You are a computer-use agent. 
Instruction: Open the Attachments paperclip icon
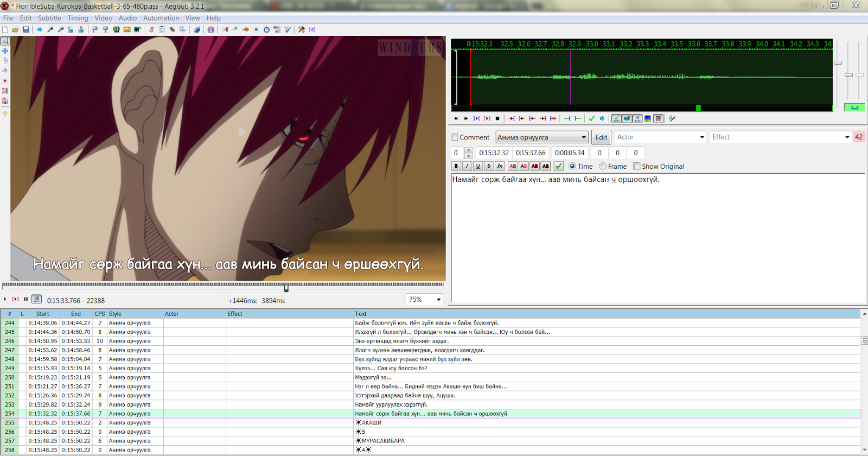pyautogui.click(x=172, y=29)
